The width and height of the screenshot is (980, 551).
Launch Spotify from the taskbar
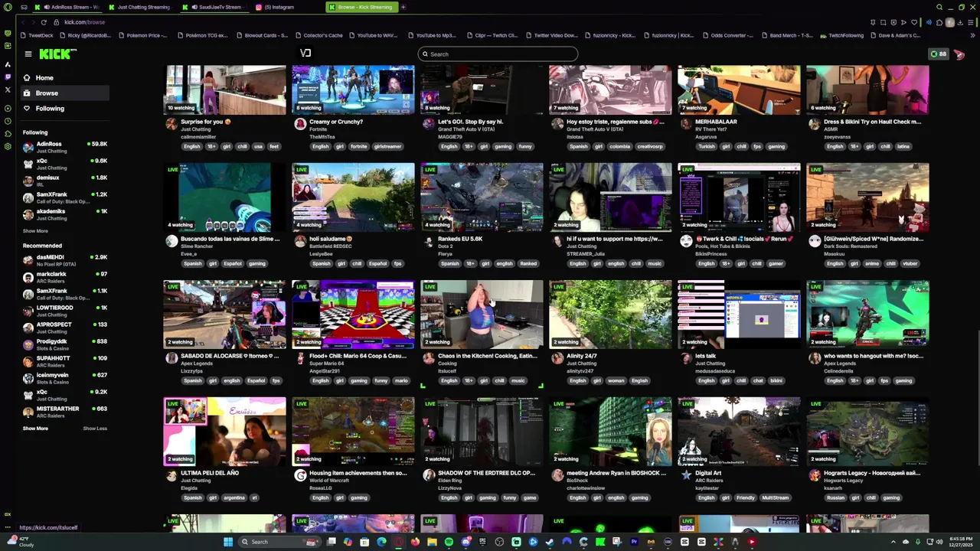449,542
